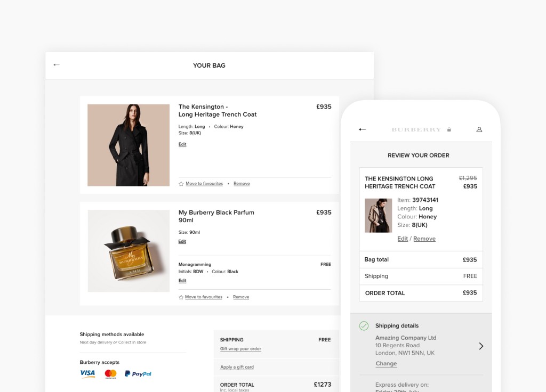Click Apply a gift card link

coord(237,367)
